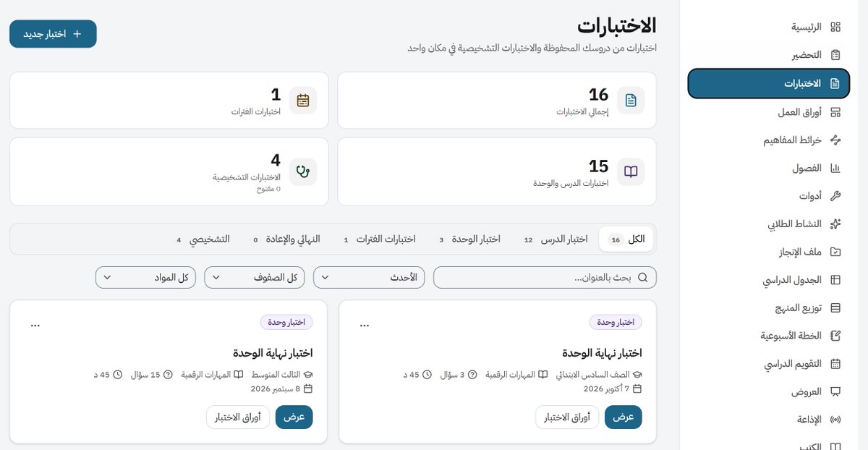Open options menu for الصف السادس الابتدائي test
The width and height of the screenshot is (868, 450).
(x=365, y=326)
